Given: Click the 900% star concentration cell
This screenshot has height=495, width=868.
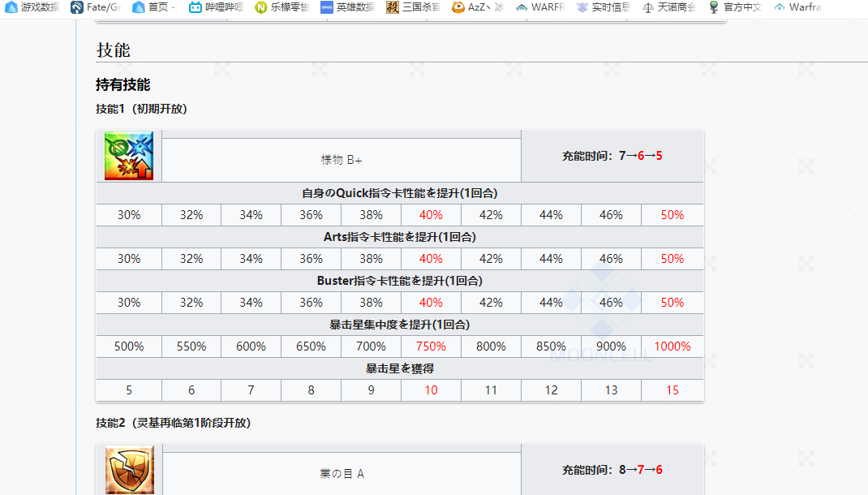Looking at the screenshot, I should (611, 346).
